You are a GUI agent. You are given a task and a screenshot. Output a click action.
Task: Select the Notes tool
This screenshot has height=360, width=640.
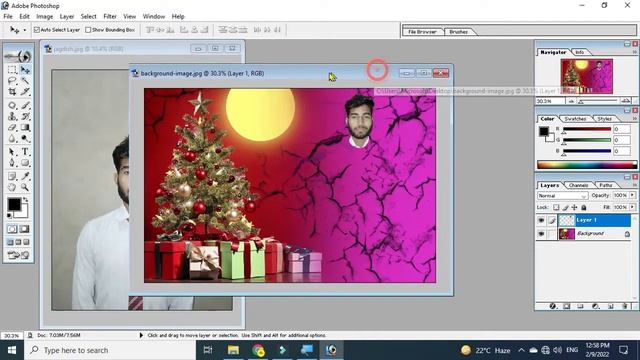[x=12, y=176]
